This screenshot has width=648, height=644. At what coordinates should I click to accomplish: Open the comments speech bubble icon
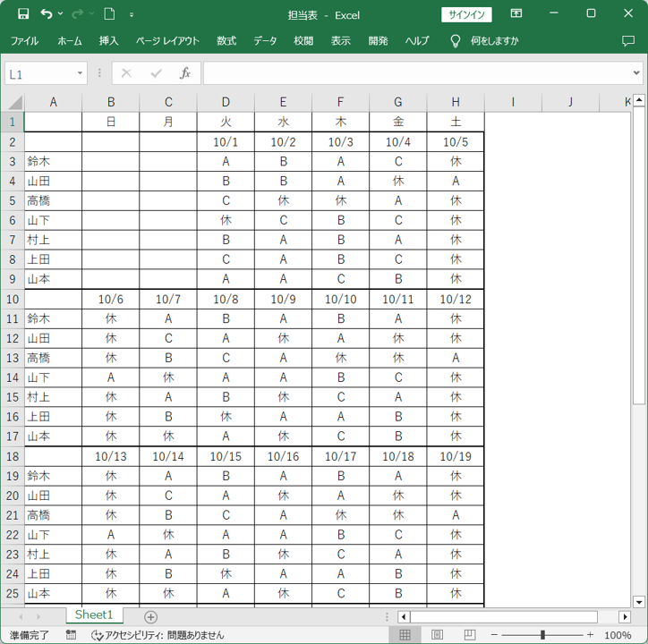627,41
